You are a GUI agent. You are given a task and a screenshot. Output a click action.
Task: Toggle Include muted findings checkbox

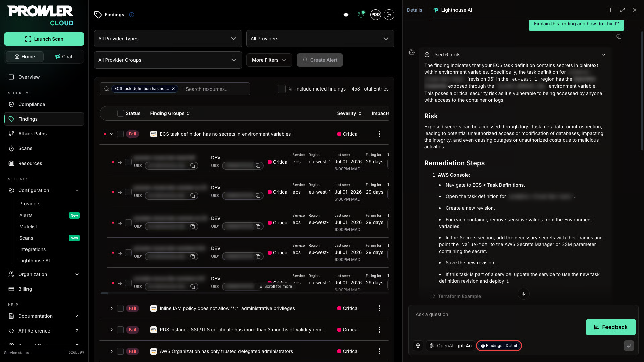point(282,89)
